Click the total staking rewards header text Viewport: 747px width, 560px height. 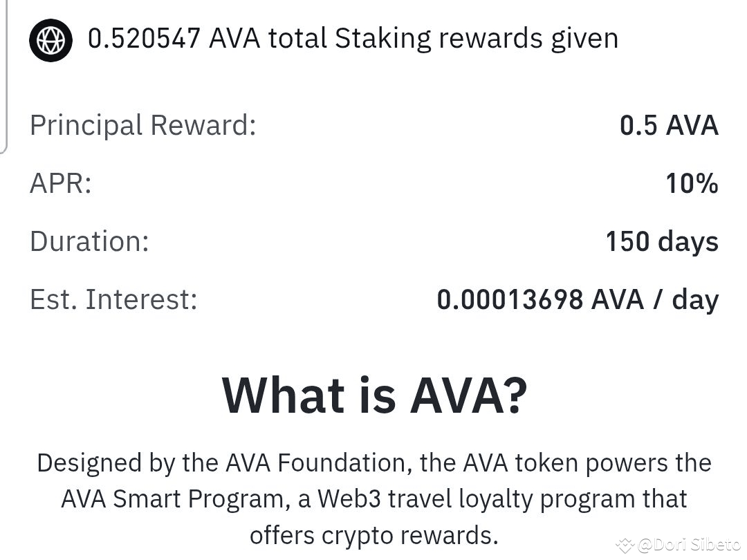pos(352,39)
